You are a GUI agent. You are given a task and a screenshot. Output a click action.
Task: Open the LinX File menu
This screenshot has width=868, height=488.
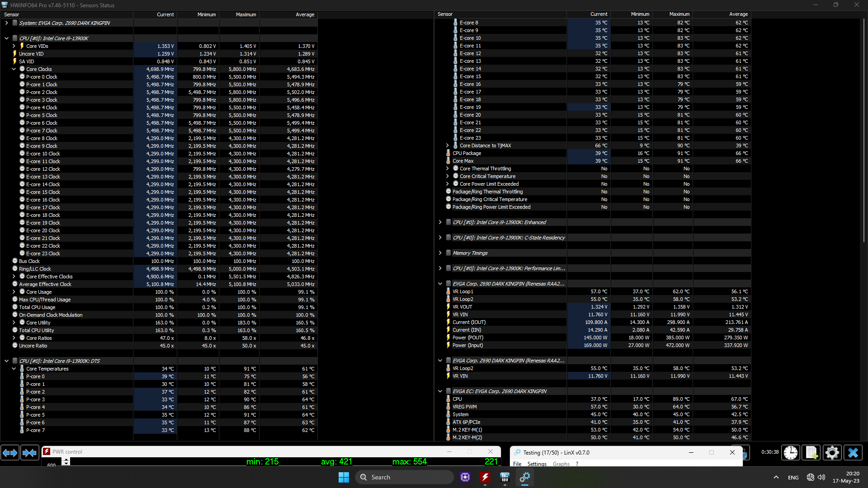[x=517, y=464]
